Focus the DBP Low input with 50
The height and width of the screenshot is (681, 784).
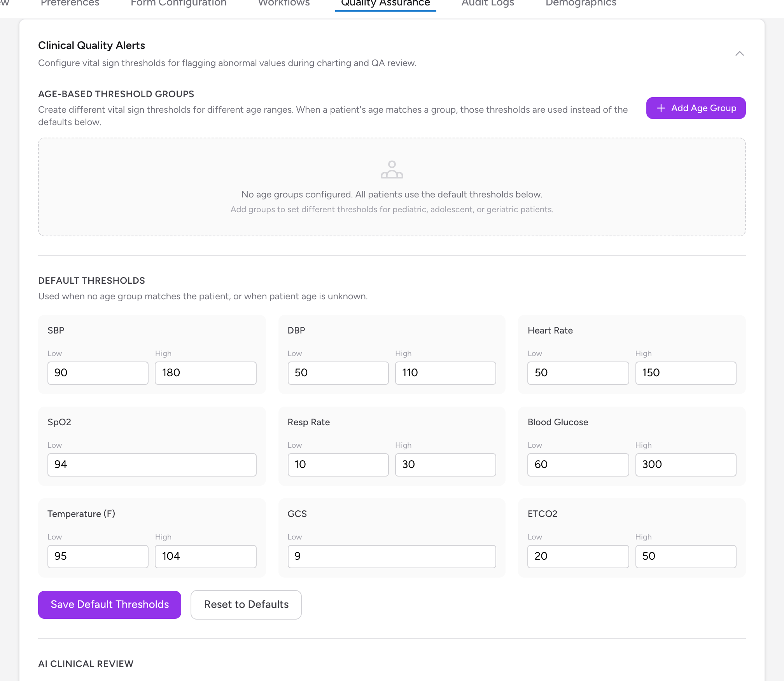point(338,373)
